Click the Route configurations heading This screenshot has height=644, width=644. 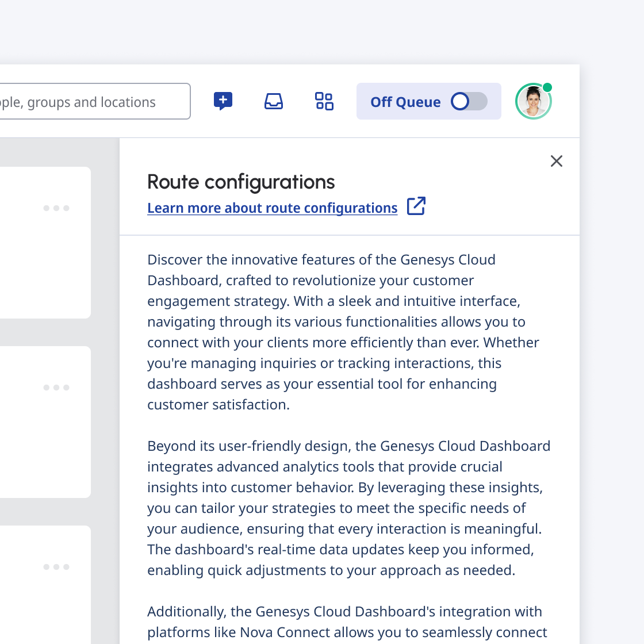click(241, 182)
